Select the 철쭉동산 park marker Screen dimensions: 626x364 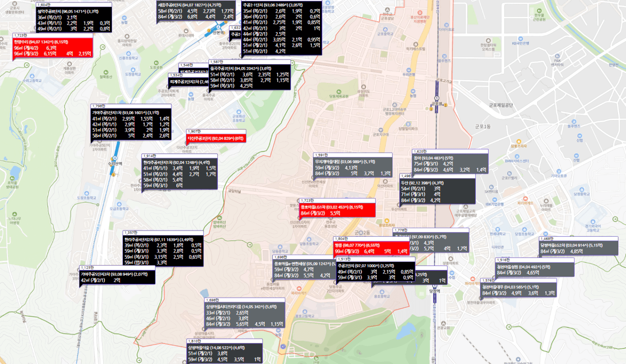pyautogui.click(x=105, y=72)
